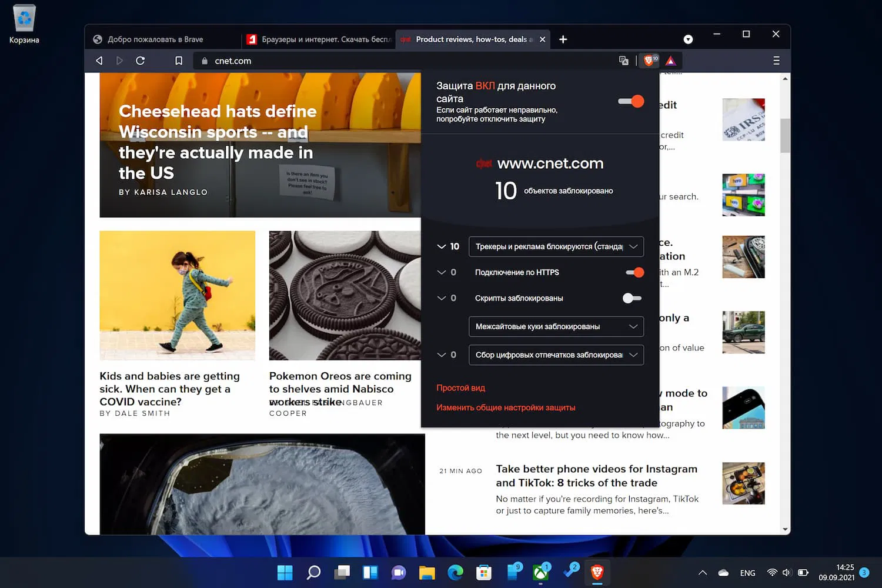Switch to the Браузеры и интернет tab
Viewport: 882px width, 588px height.
[x=318, y=39]
